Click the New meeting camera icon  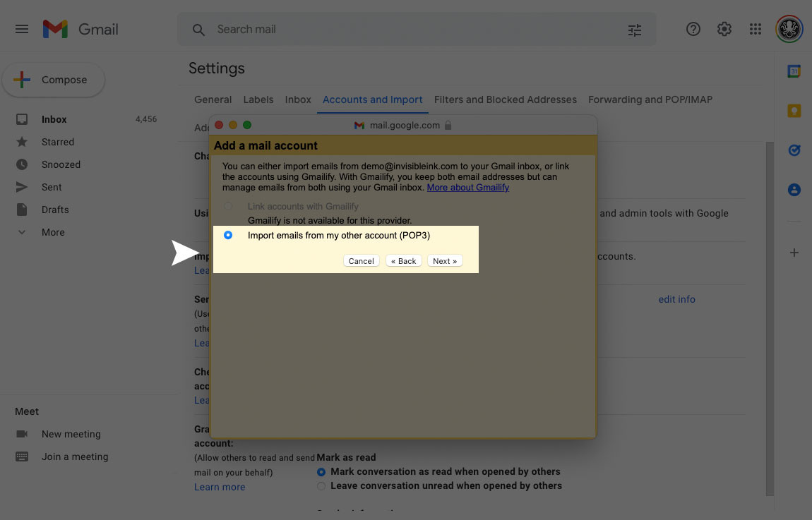click(22, 434)
